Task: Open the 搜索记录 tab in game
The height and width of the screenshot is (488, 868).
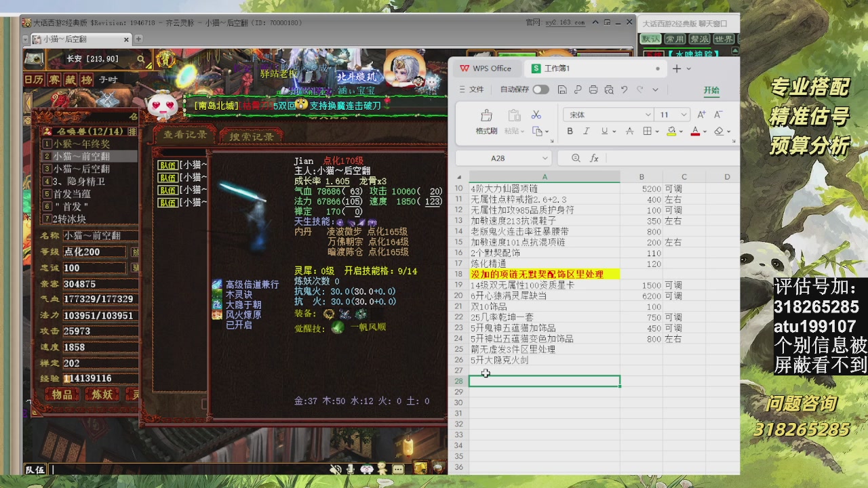Action: pyautogui.click(x=252, y=137)
